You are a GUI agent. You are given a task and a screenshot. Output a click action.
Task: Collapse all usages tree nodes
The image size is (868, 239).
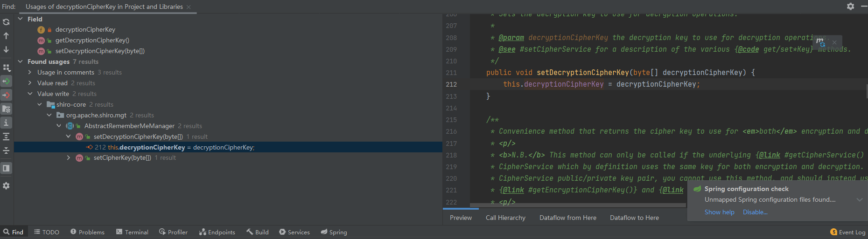point(6,150)
